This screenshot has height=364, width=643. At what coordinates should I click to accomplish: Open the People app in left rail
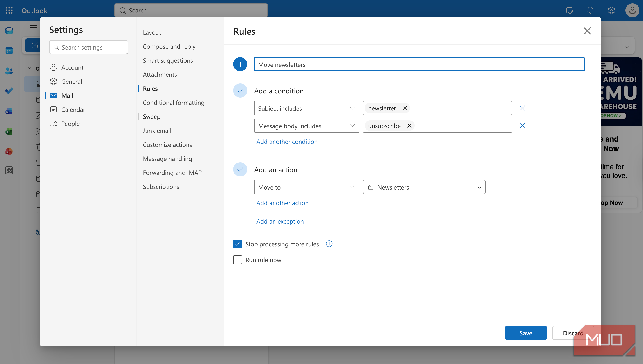pos(9,71)
